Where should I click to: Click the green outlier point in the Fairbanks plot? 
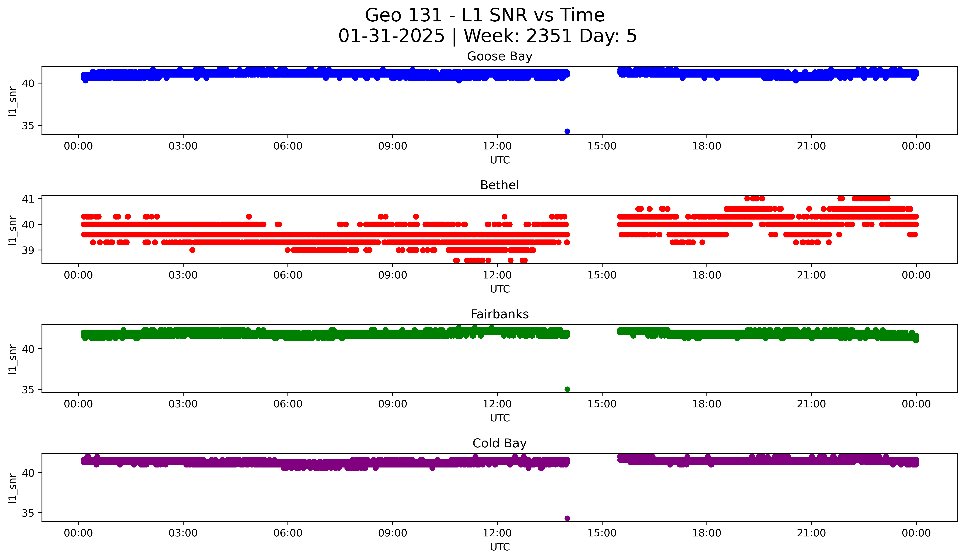click(567, 389)
